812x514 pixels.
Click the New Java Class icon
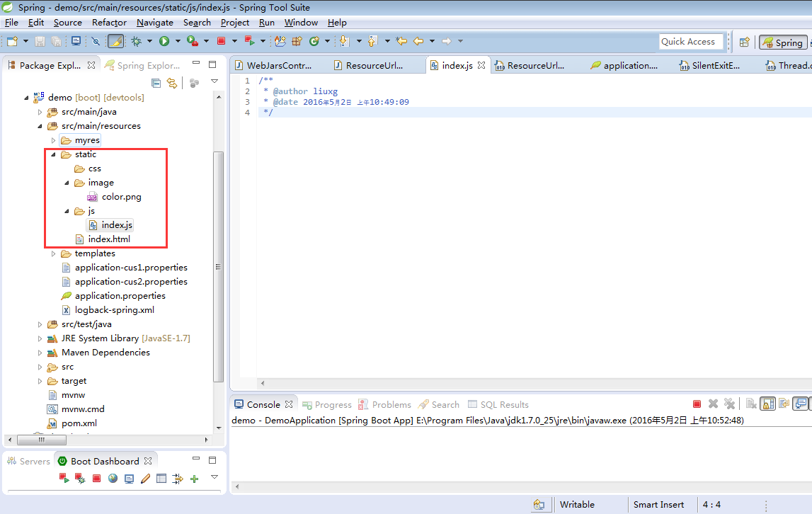pos(314,42)
